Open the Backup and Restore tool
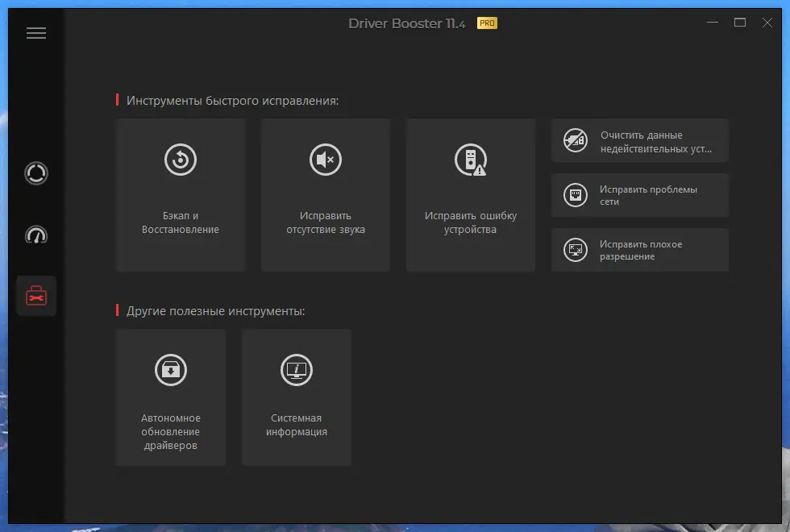 point(181,193)
